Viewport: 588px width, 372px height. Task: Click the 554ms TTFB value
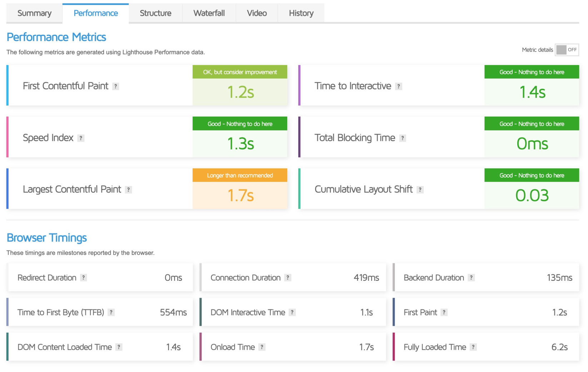pyautogui.click(x=173, y=312)
